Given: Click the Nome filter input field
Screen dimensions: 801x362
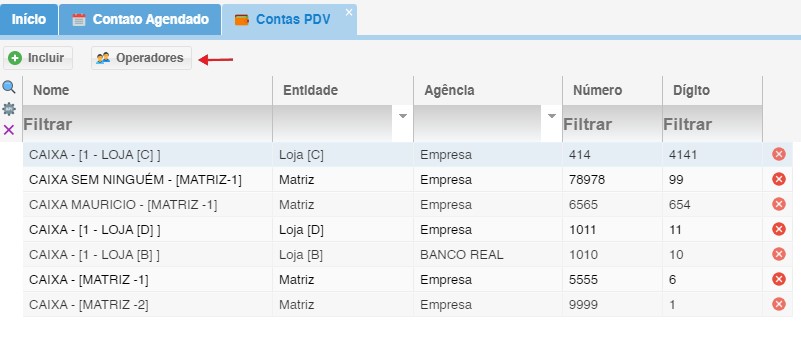Looking at the screenshot, I should (x=148, y=124).
